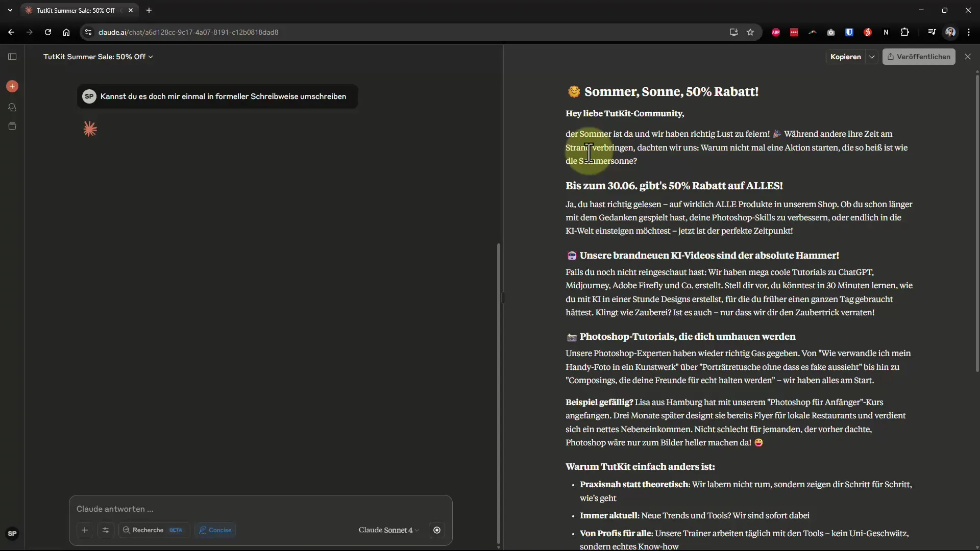The height and width of the screenshot is (551, 980).
Task: Click the Claude antworten input field
Action: [x=260, y=509]
